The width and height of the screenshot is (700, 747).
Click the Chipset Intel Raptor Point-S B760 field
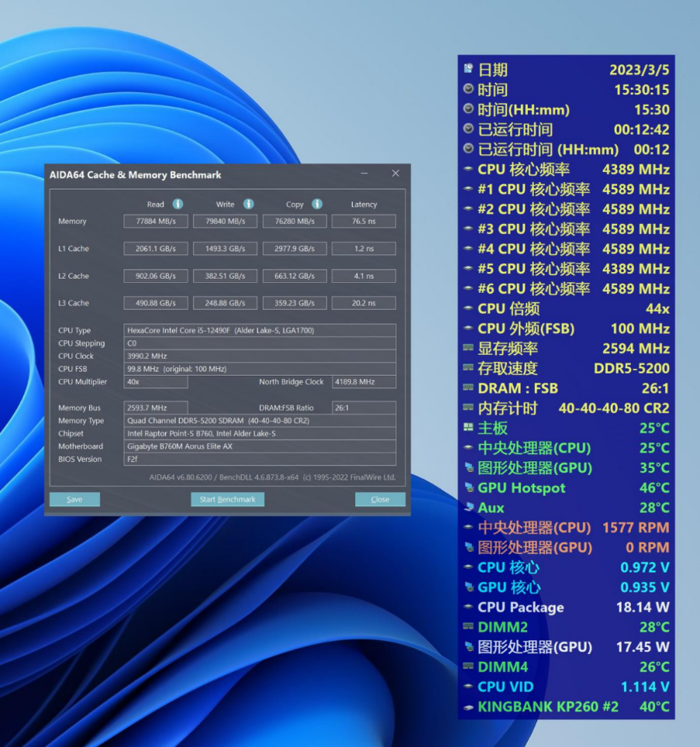260,433
